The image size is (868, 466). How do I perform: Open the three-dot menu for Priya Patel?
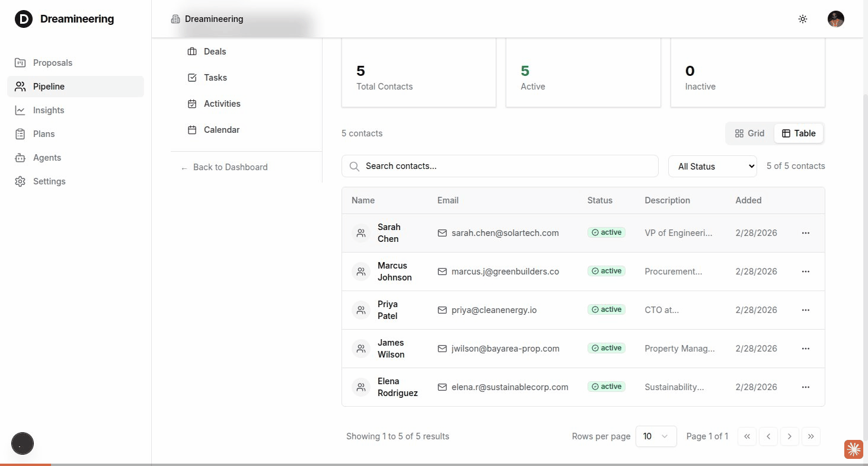coord(805,310)
